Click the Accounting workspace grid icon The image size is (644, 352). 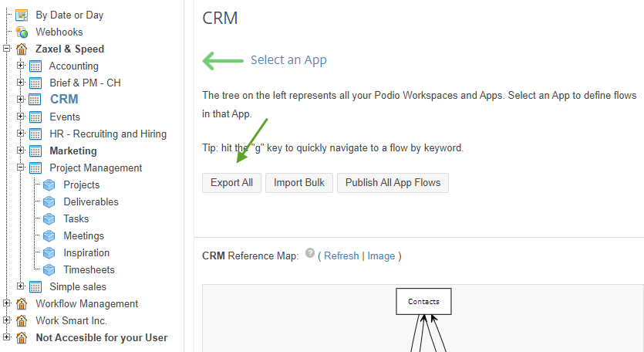tap(35, 66)
